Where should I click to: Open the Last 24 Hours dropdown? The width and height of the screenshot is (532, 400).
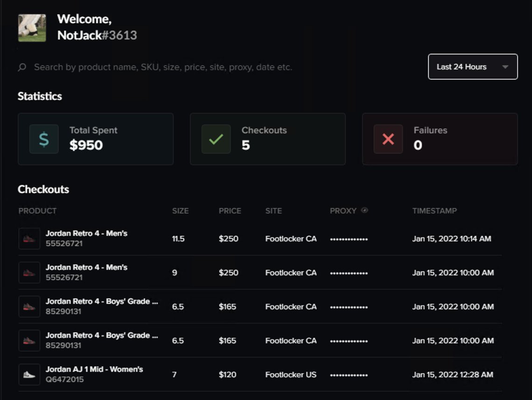click(x=473, y=67)
